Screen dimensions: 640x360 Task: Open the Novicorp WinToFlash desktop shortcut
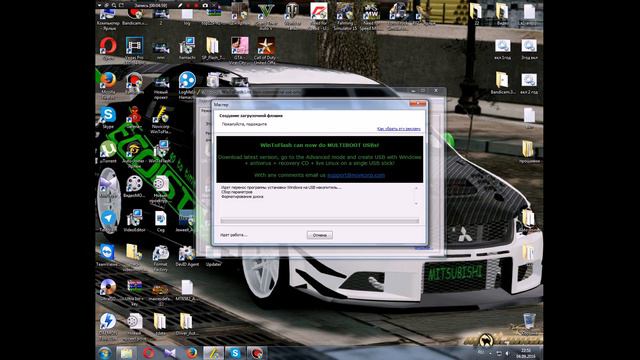(160, 119)
